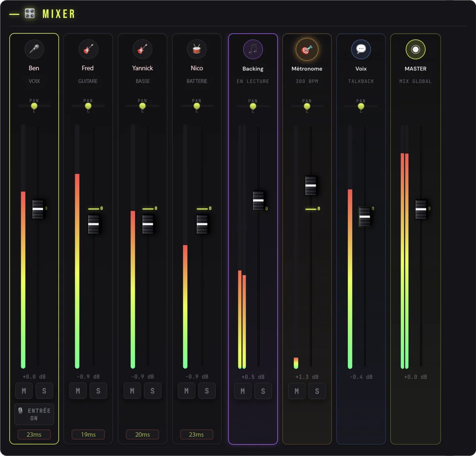
Task: Click the Voix talkback speech bubble icon
Action: [361, 50]
